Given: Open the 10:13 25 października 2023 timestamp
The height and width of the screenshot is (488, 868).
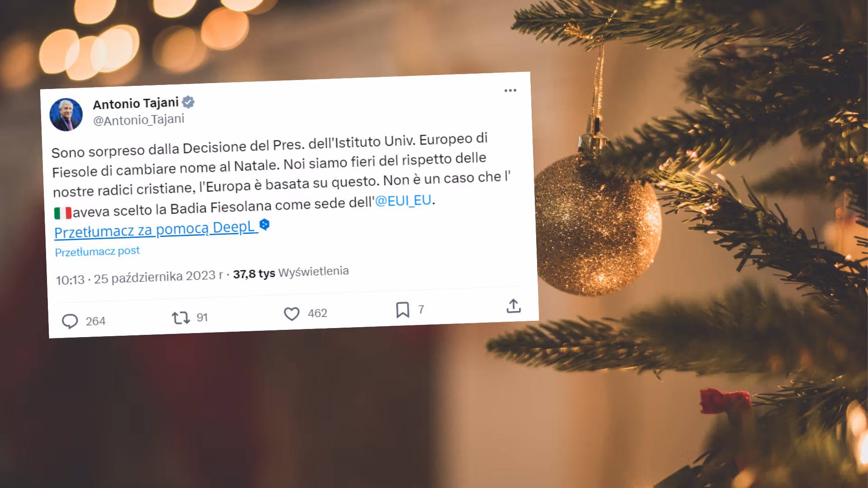Looking at the screenshot, I should pos(139,277).
